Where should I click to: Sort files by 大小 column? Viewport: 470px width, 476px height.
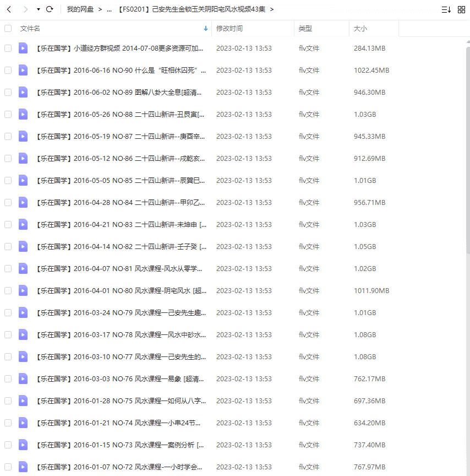pos(360,28)
